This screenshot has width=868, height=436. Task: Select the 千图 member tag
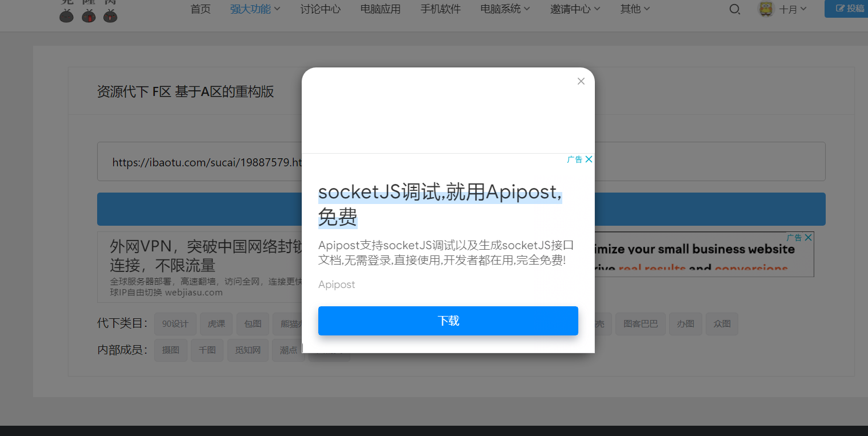(207, 350)
